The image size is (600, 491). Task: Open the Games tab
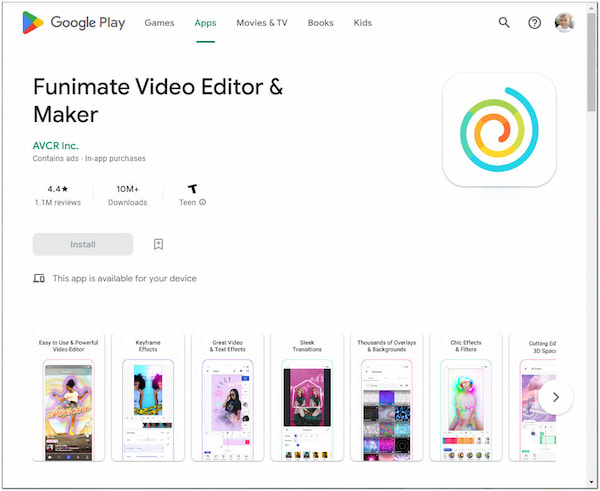pos(159,23)
